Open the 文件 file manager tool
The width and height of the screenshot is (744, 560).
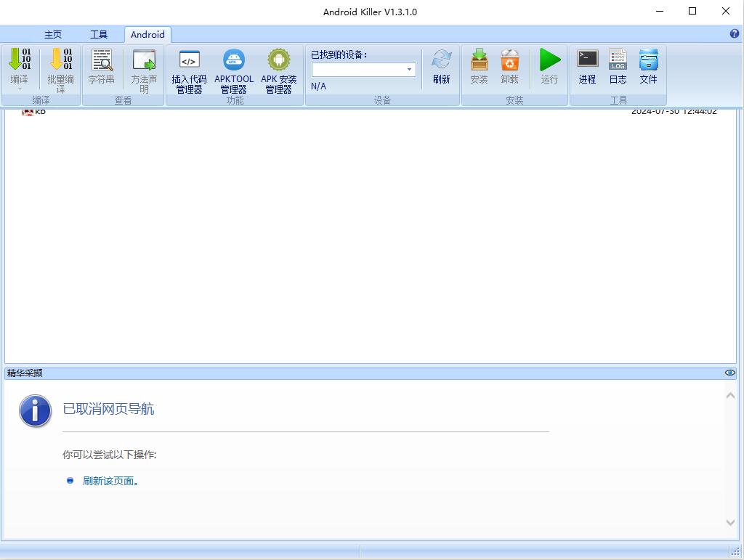click(x=648, y=61)
